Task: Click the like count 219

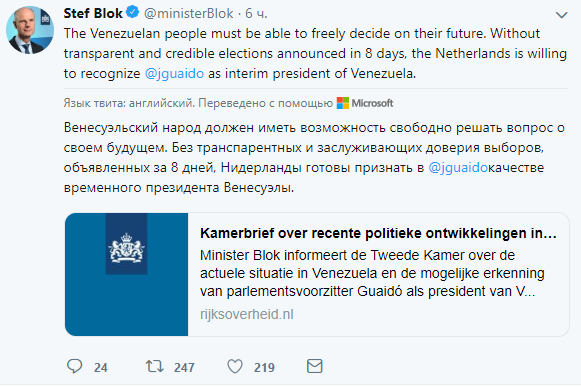Action: click(264, 367)
